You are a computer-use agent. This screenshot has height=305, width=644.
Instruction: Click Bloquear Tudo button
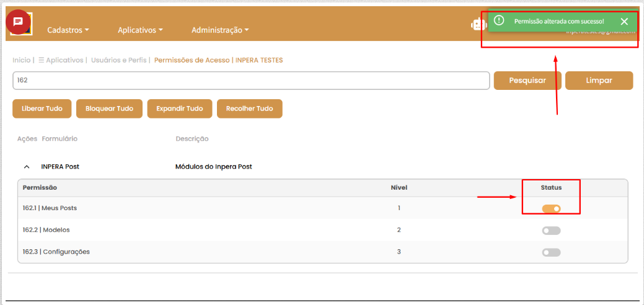coord(109,109)
